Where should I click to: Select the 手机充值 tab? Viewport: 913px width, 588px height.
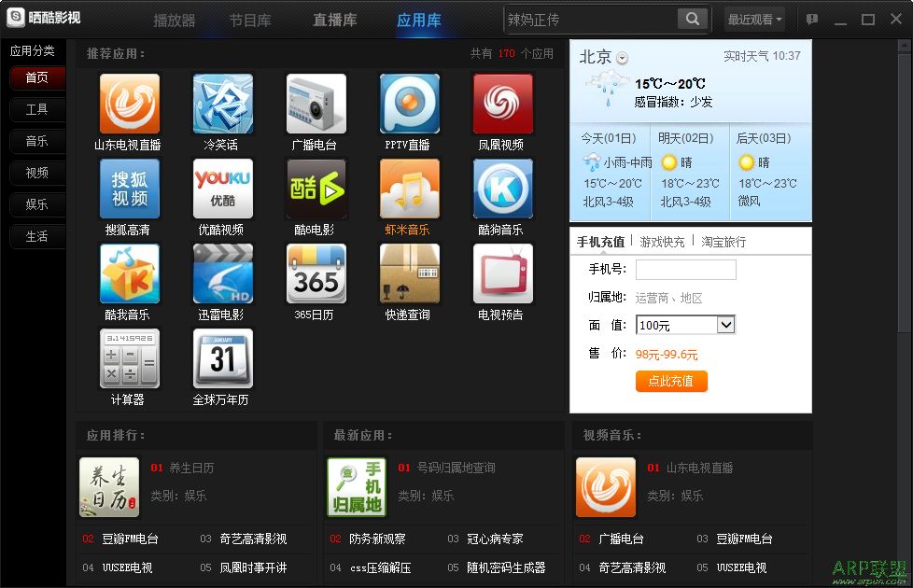(x=600, y=242)
